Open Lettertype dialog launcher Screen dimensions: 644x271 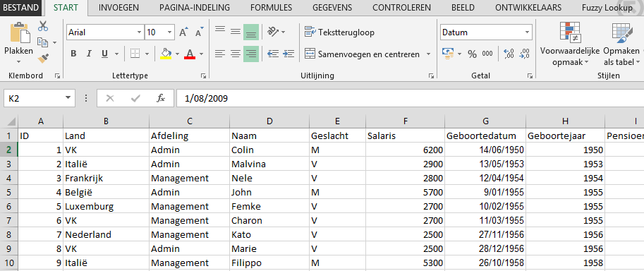203,76
